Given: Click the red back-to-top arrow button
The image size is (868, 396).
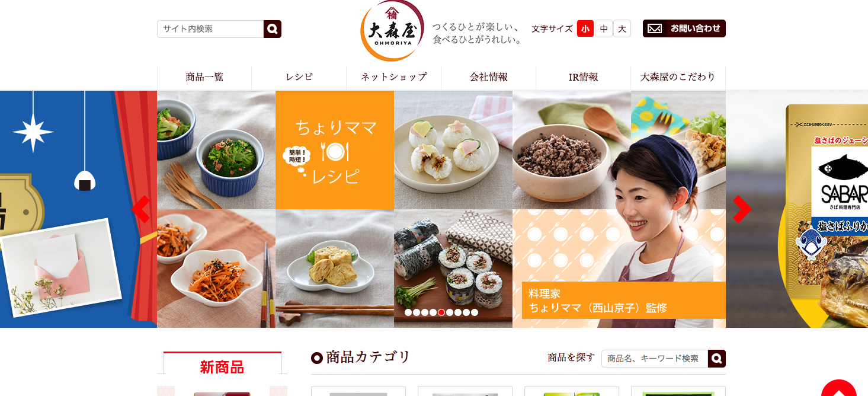Looking at the screenshot, I should 839,389.
